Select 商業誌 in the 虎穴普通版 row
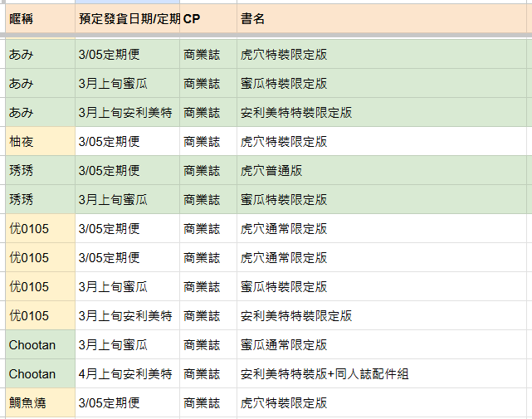 [x=208, y=171]
